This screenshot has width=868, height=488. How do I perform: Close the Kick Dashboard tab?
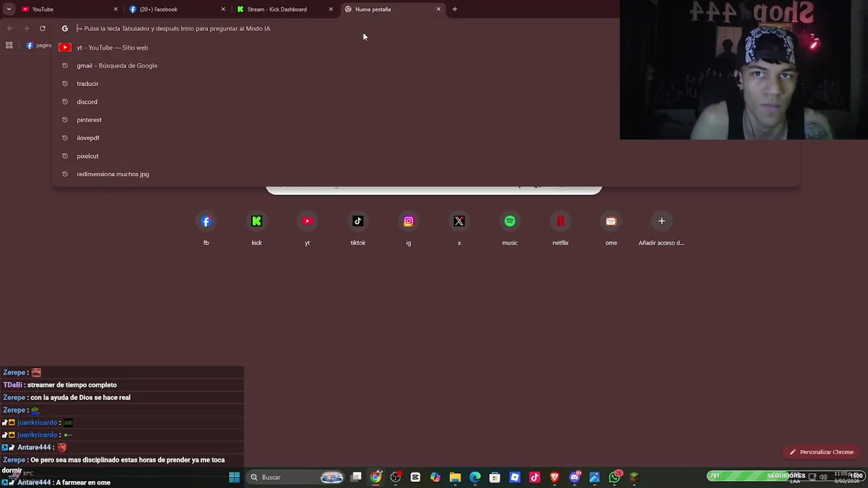pos(331,9)
